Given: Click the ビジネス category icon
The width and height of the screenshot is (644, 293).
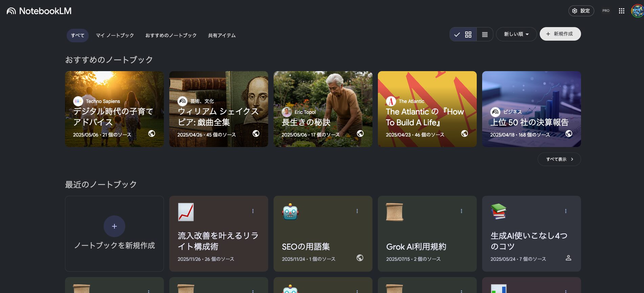Looking at the screenshot, I should [495, 112].
